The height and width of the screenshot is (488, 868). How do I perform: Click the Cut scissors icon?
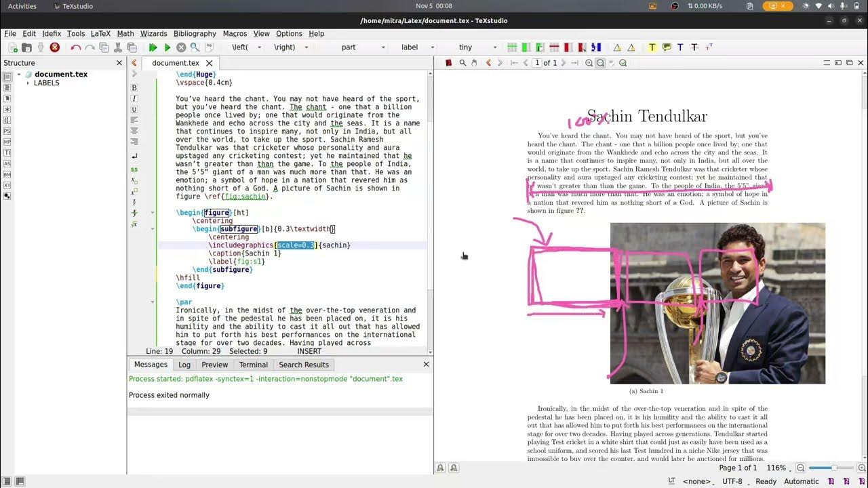[x=118, y=47]
